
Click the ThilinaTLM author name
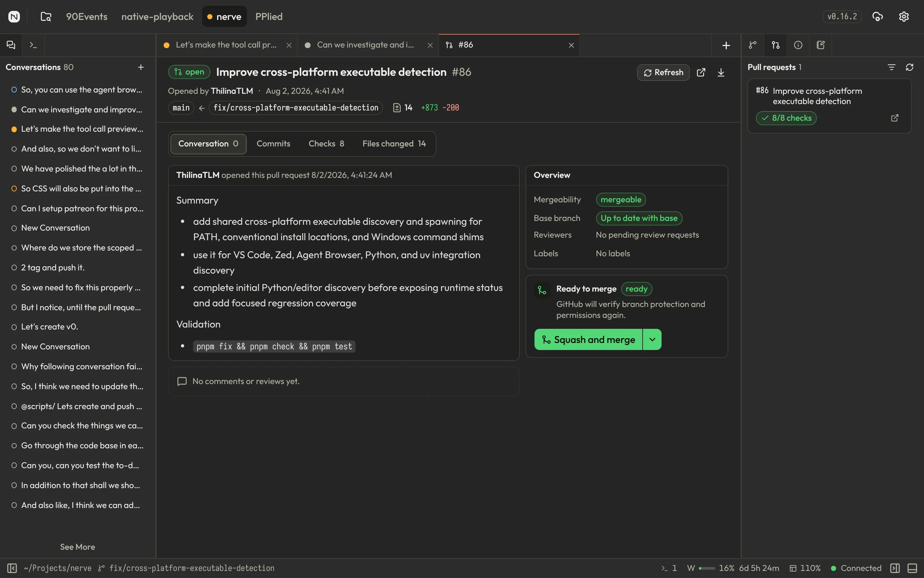pos(232,91)
